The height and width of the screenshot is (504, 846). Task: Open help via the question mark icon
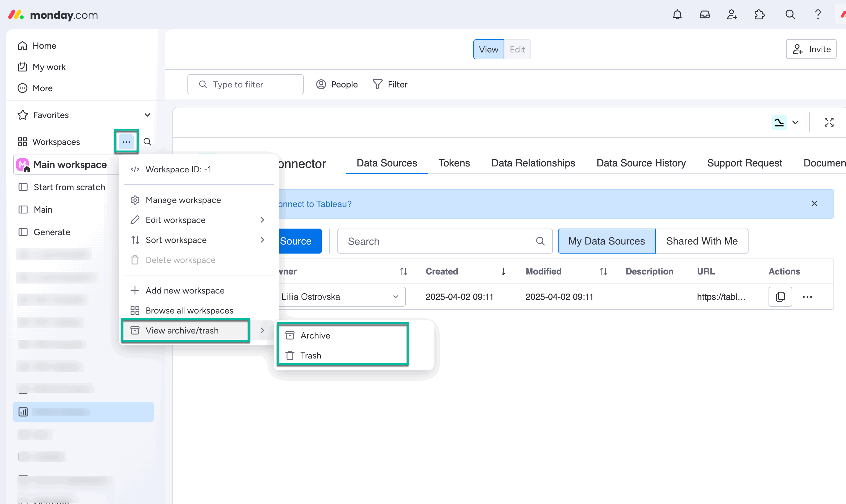[x=818, y=15]
